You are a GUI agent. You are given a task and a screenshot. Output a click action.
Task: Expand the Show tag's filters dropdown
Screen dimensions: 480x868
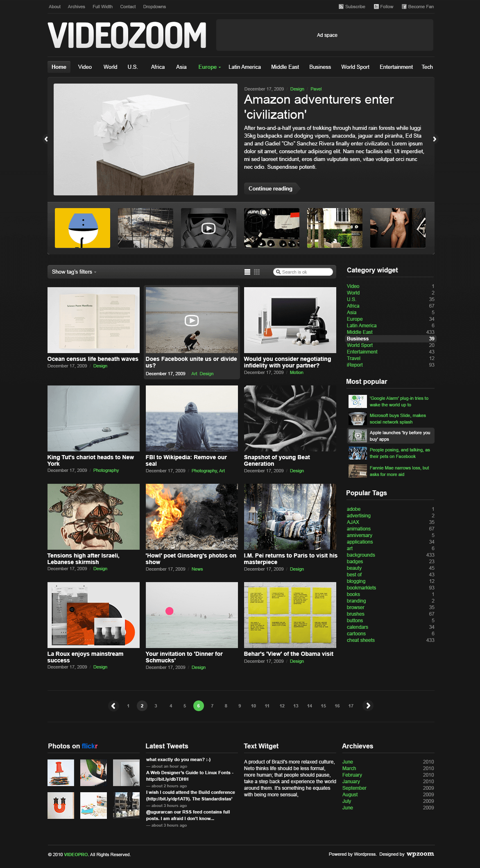(x=74, y=272)
